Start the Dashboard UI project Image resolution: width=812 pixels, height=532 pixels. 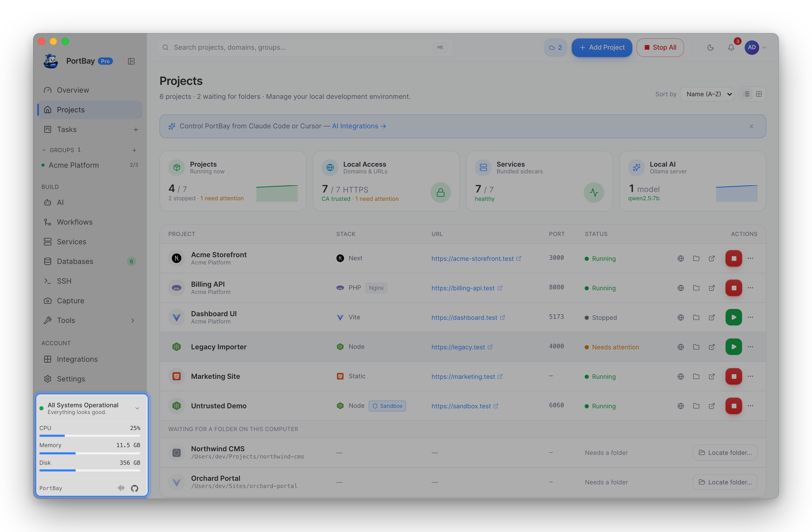[734, 317]
